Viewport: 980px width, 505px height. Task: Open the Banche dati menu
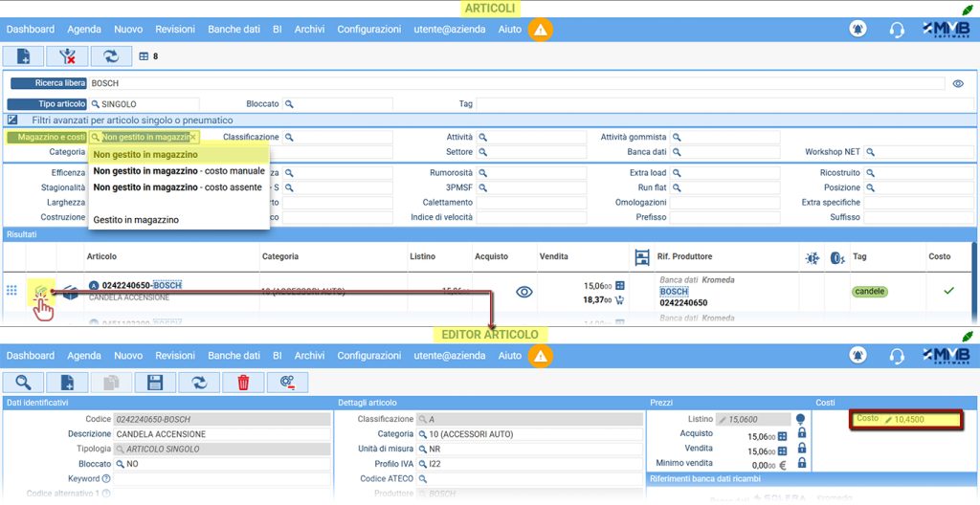pyautogui.click(x=234, y=29)
